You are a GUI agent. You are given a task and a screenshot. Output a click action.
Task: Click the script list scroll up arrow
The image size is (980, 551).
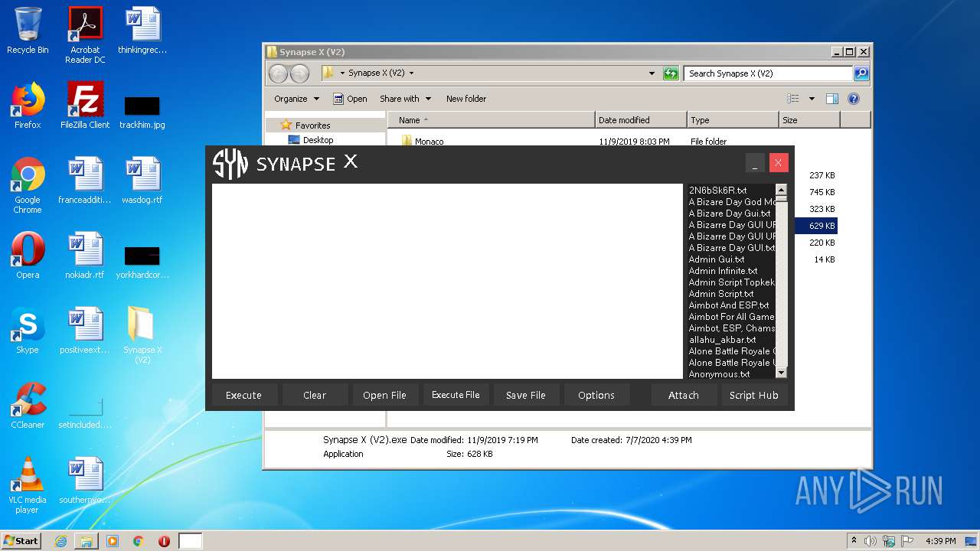(781, 190)
